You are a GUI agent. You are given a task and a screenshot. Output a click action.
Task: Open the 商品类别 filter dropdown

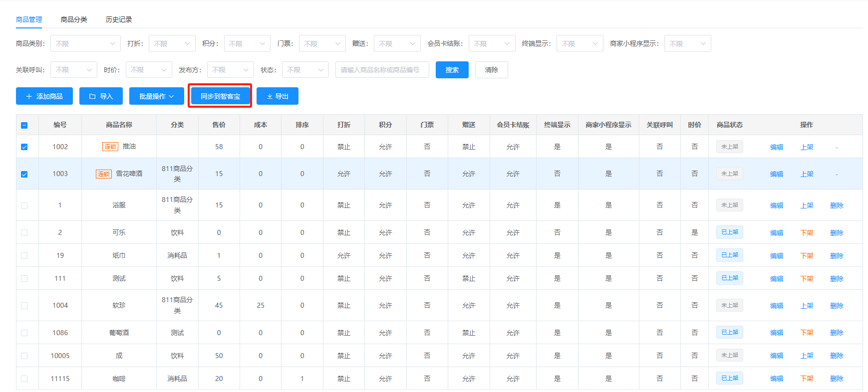(x=85, y=43)
